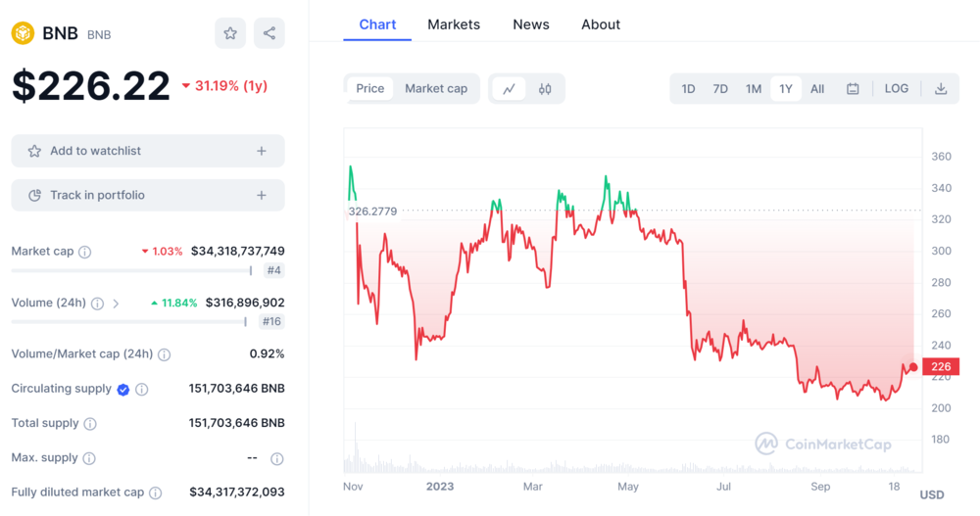This screenshot has width=980, height=516.
Task: Click the info icon beside Max. supply value
Action: (277, 458)
